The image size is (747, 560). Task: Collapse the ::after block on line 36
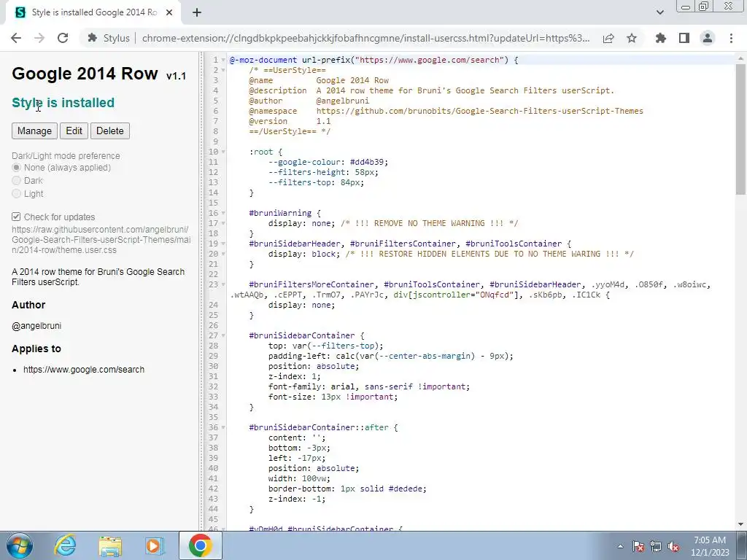223,427
